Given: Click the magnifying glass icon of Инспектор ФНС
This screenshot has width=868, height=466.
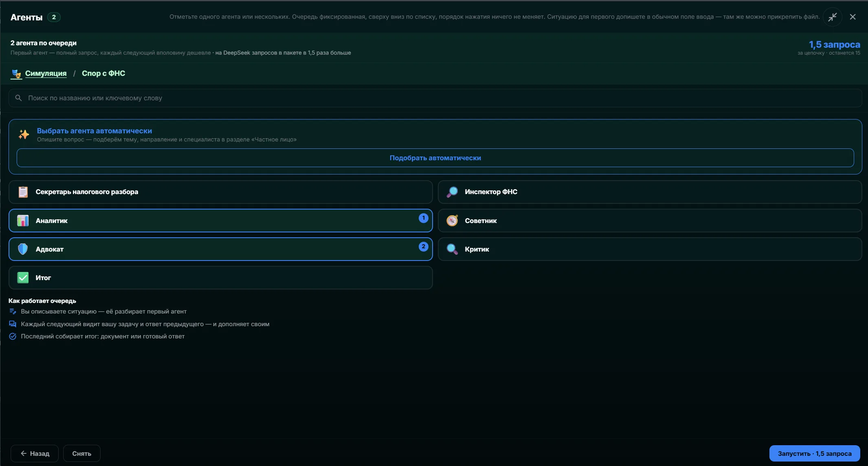Looking at the screenshot, I should (452, 192).
